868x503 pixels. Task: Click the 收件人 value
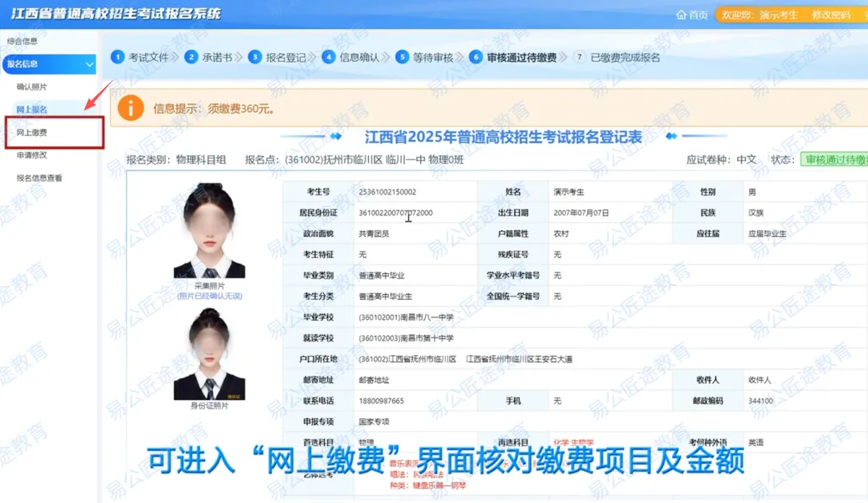[x=759, y=380]
